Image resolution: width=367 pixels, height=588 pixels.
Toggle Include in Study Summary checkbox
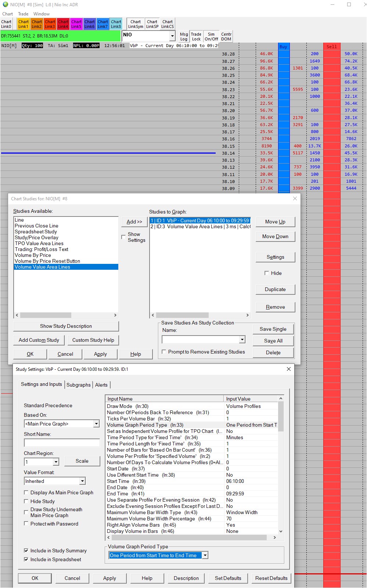coord(26,551)
